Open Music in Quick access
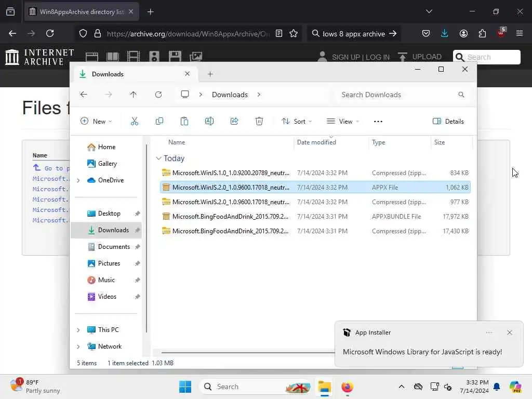Screen dimensions: 532x399 [x=106, y=280]
